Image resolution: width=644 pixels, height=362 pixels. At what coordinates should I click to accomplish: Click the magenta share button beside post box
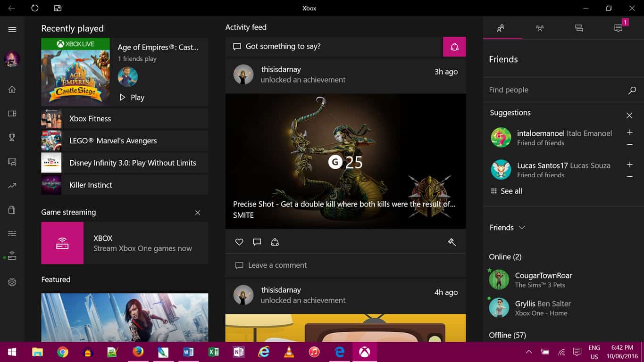pyautogui.click(x=454, y=47)
